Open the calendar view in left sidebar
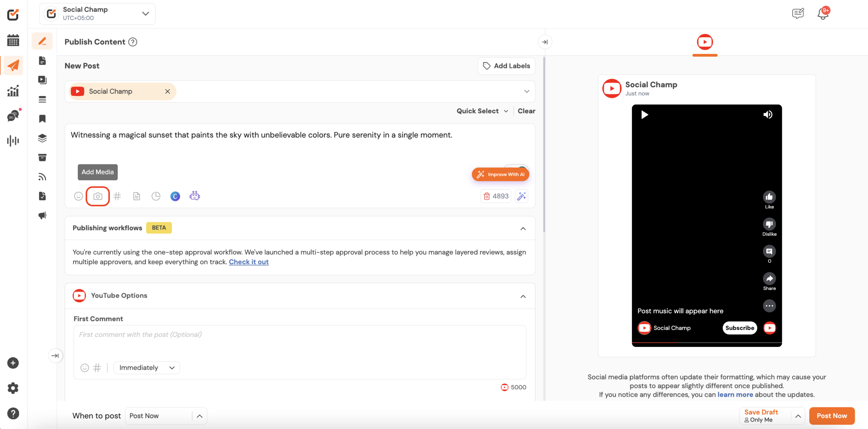This screenshot has height=429, width=868. click(13, 40)
